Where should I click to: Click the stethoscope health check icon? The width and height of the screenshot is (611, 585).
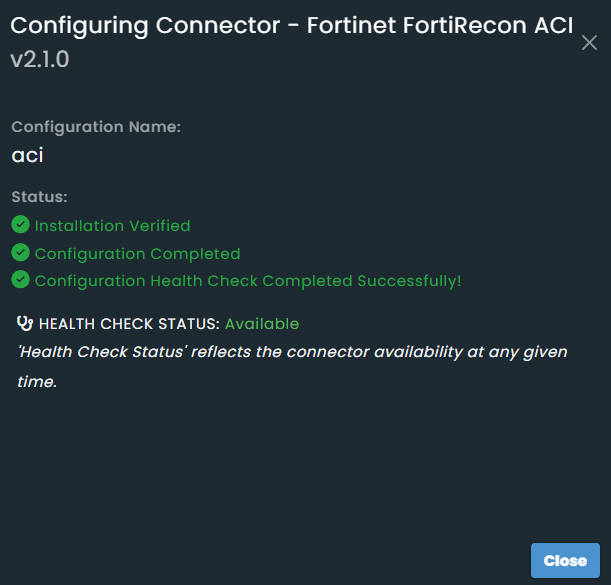[x=26, y=323]
